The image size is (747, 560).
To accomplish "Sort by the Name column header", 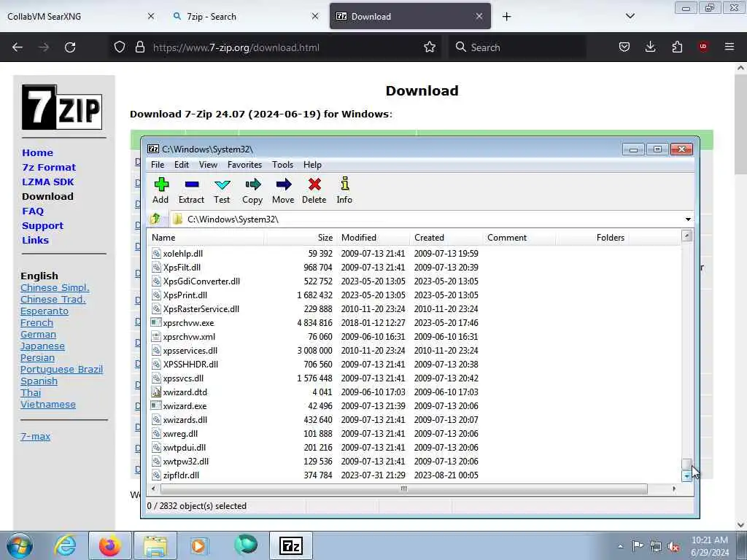I will (x=206, y=238).
